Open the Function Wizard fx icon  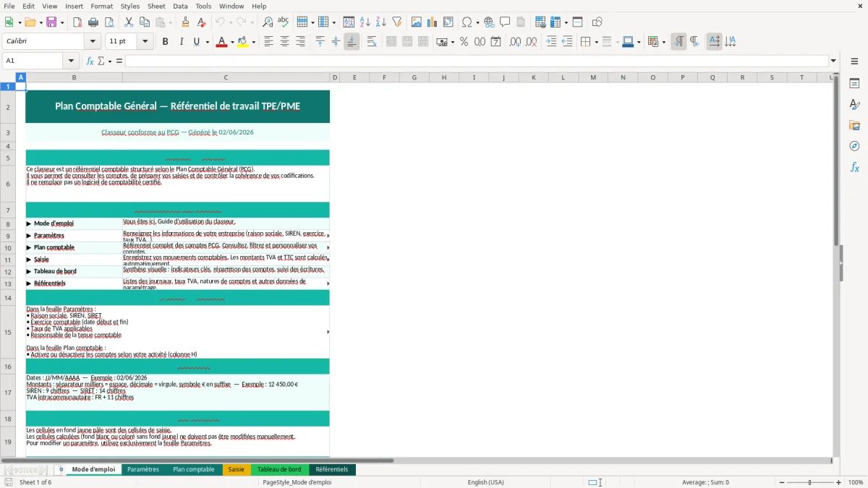90,61
